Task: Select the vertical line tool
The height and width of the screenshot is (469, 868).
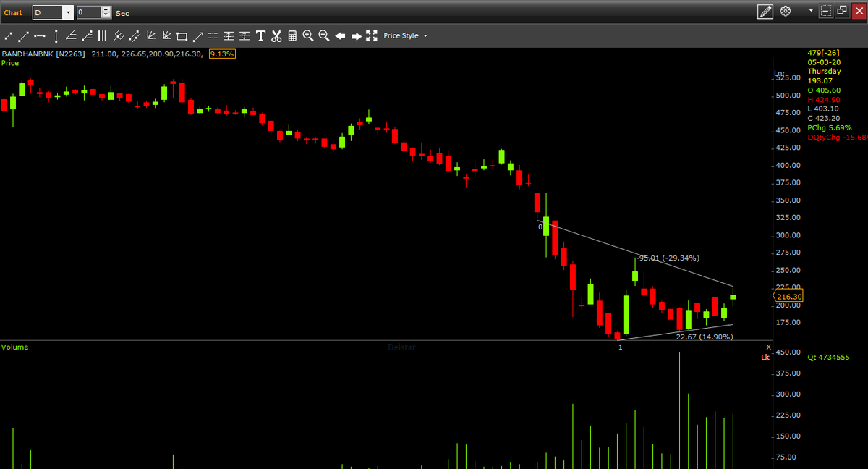Action: pyautogui.click(x=56, y=35)
